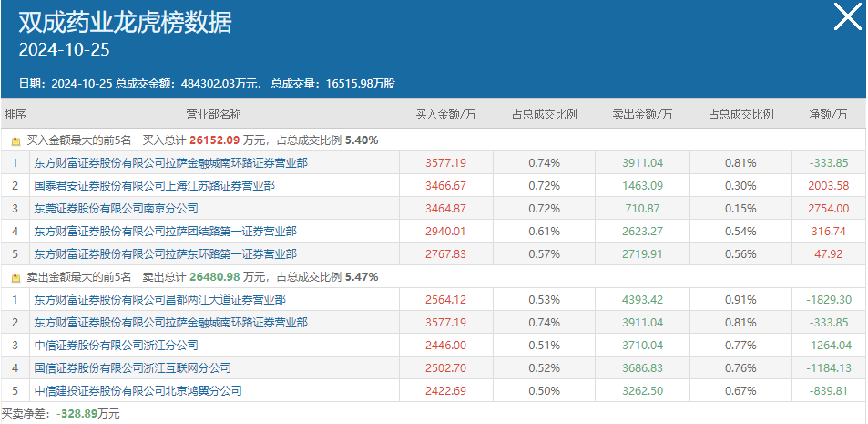Click net amount 2754.00
Image resolution: width=868 pixels, height=424 pixels.
pyautogui.click(x=828, y=209)
